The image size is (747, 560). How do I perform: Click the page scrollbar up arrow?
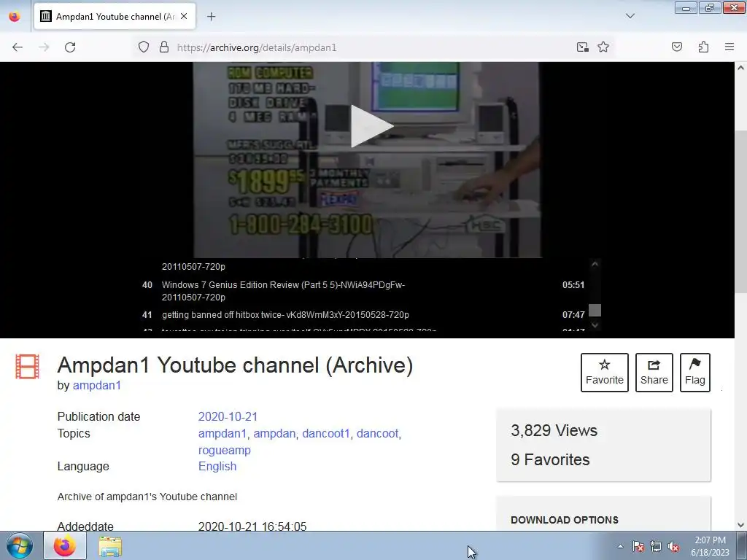(740, 68)
